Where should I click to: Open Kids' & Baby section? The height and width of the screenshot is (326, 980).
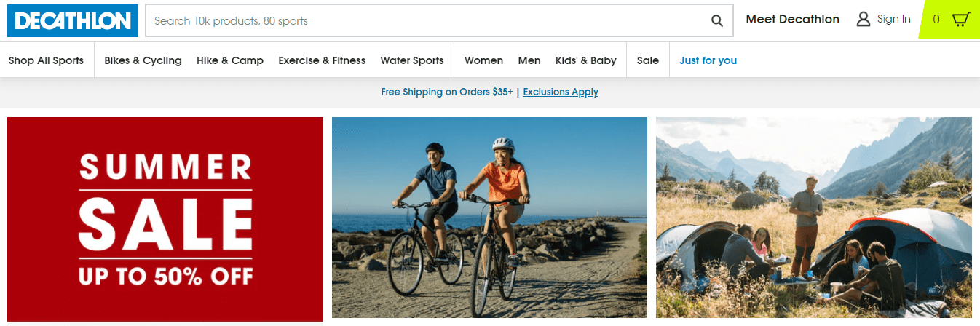tap(585, 60)
